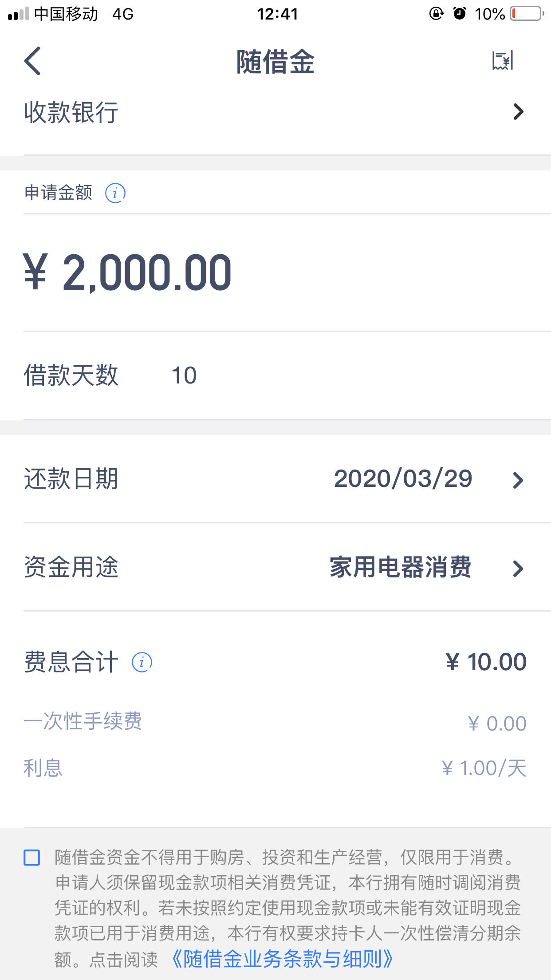Tap info icon beside 申请金额
The image size is (551, 980).
click(115, 193)
